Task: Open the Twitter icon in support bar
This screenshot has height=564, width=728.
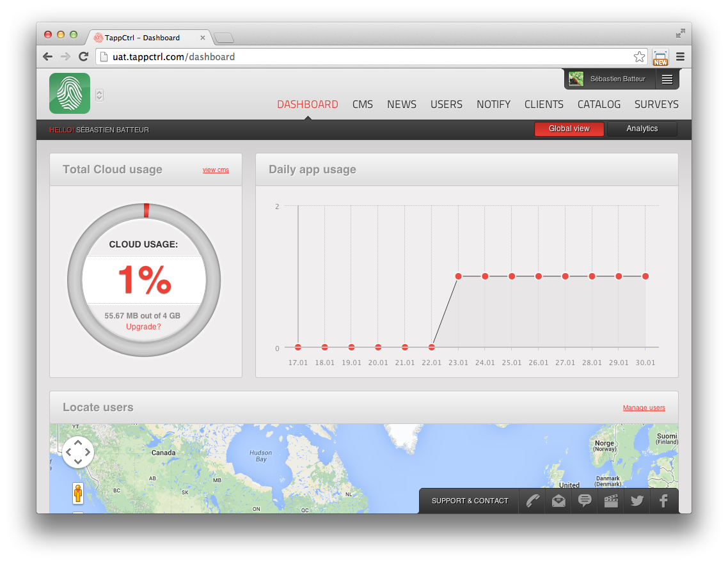Action: 637,501
